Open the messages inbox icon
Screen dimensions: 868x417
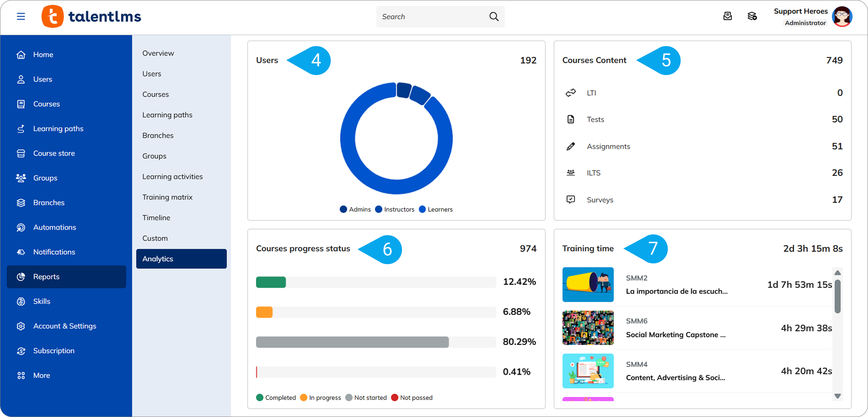coord(727,16)
